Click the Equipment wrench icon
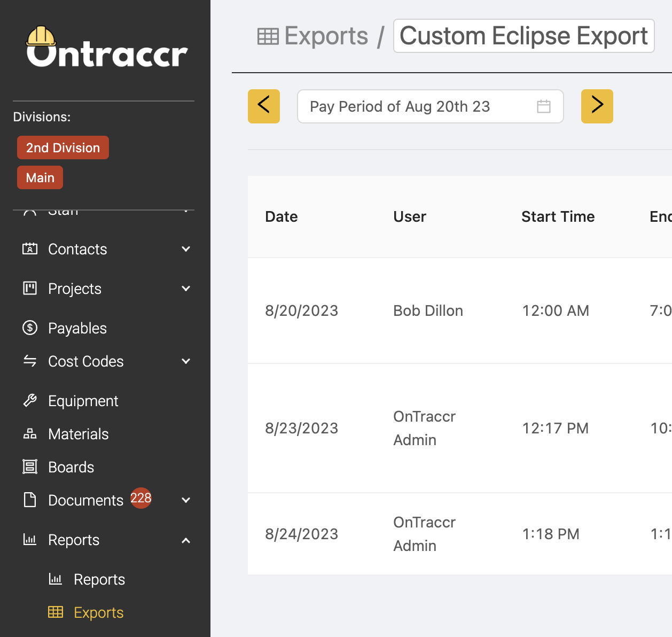The height and width of the screenshot is (637, 672). tap(30, 400)
